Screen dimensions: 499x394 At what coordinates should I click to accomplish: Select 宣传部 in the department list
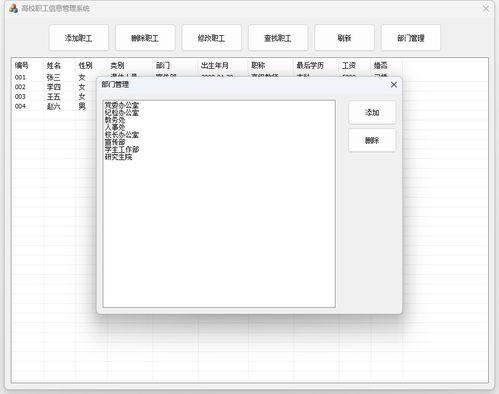(115, 142)
